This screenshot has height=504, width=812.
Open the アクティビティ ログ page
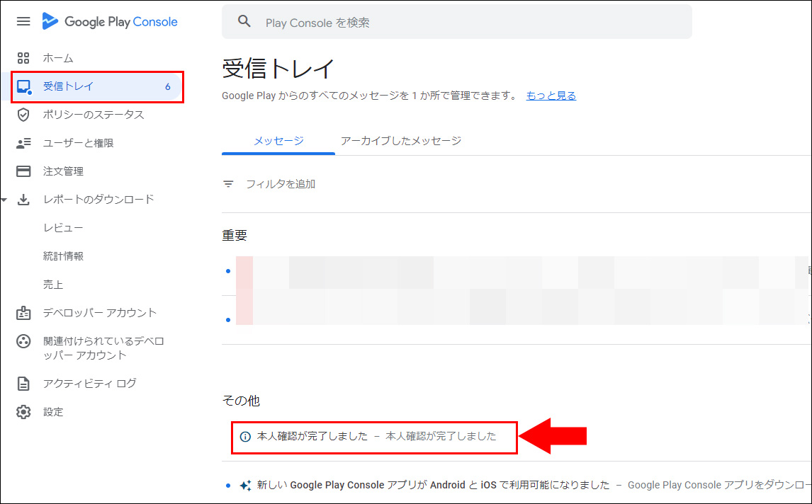coord(89,384)
